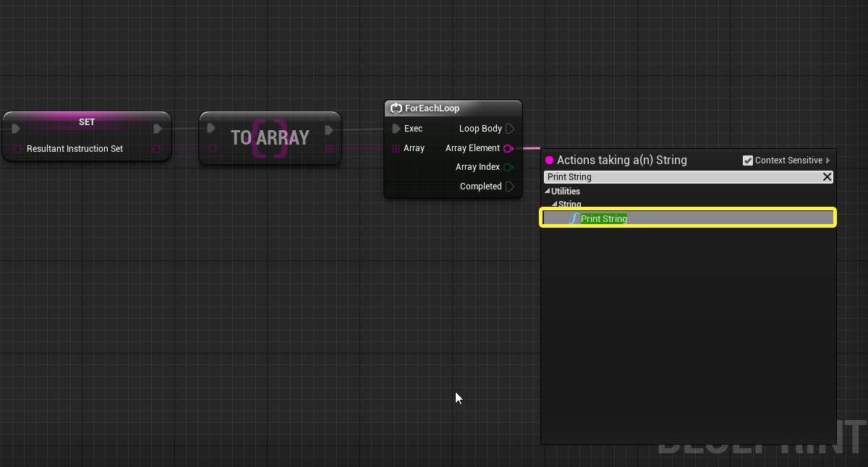This screenshot has width=868, height=467.
Task: Click the SET node execution input pin
Action: point(16,129)
